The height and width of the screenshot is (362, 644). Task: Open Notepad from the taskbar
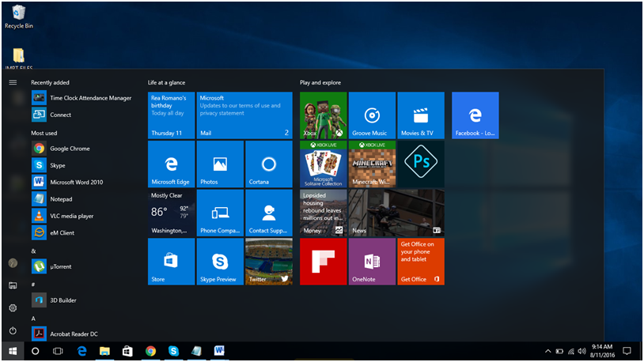pos(196,351)
